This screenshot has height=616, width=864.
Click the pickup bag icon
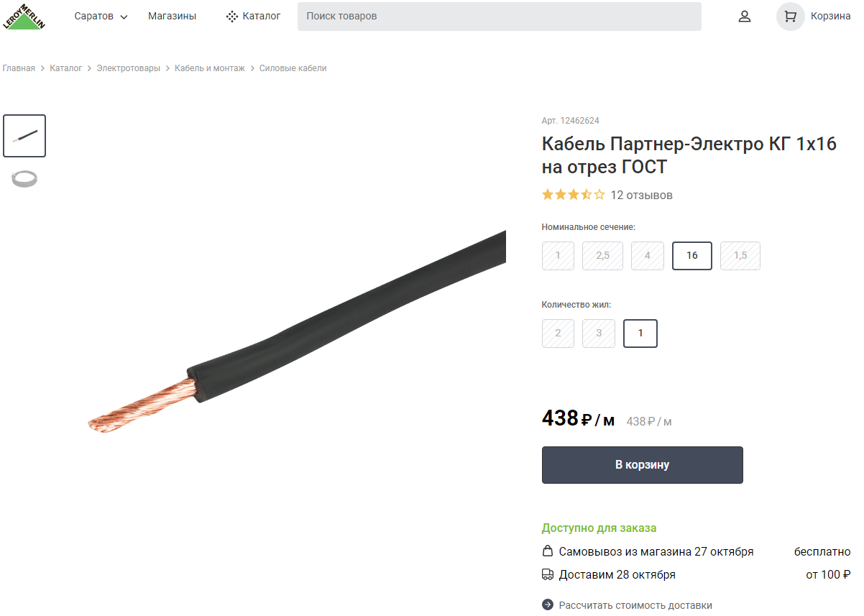click(x=548, y=552)
